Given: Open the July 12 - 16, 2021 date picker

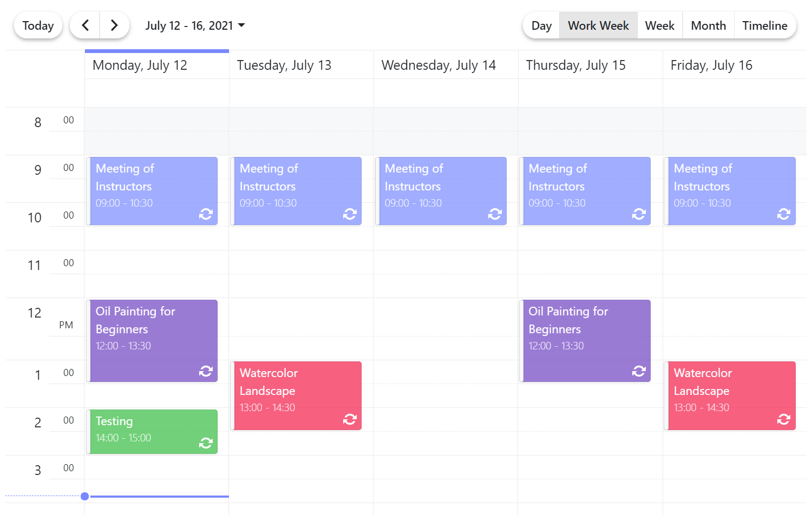Looking at the screenshot, I should (x=195, y=25).
